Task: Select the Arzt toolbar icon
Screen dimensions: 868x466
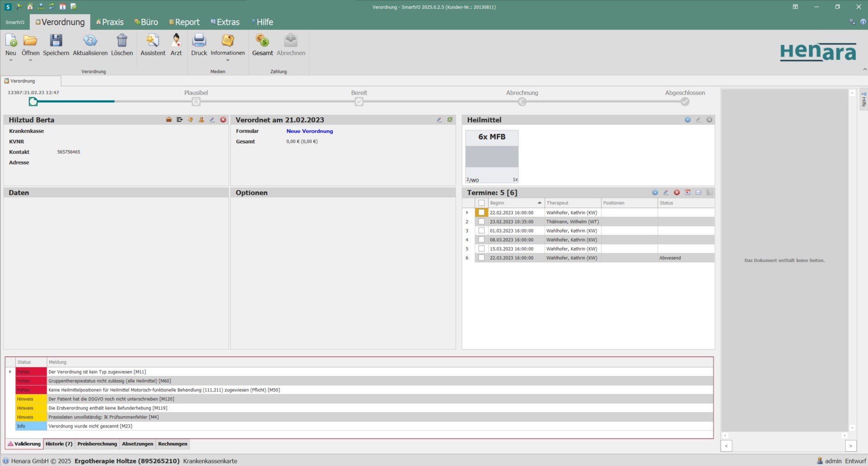Action: 176,45
